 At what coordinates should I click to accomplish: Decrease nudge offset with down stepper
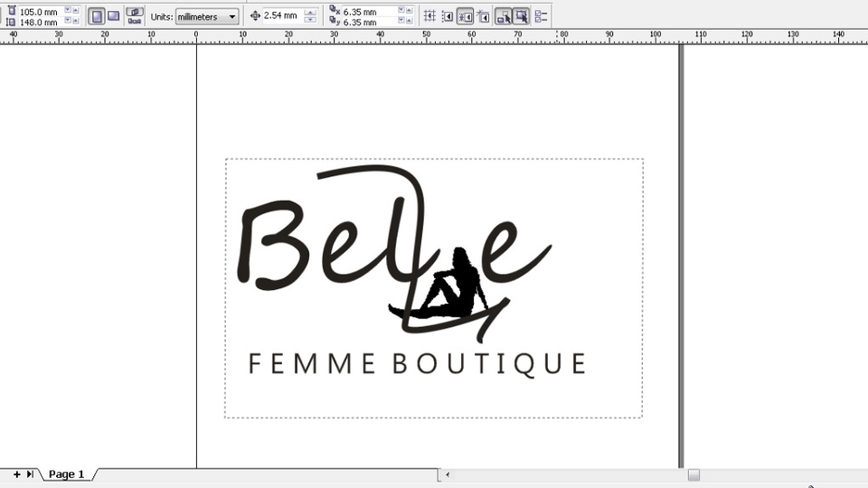[310, 19]
